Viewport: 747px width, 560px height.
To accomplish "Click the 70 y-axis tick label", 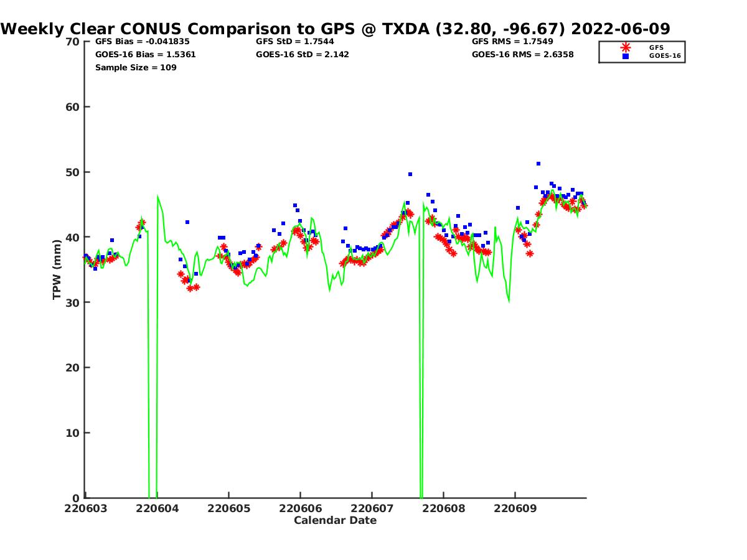I will click(73, 42).
